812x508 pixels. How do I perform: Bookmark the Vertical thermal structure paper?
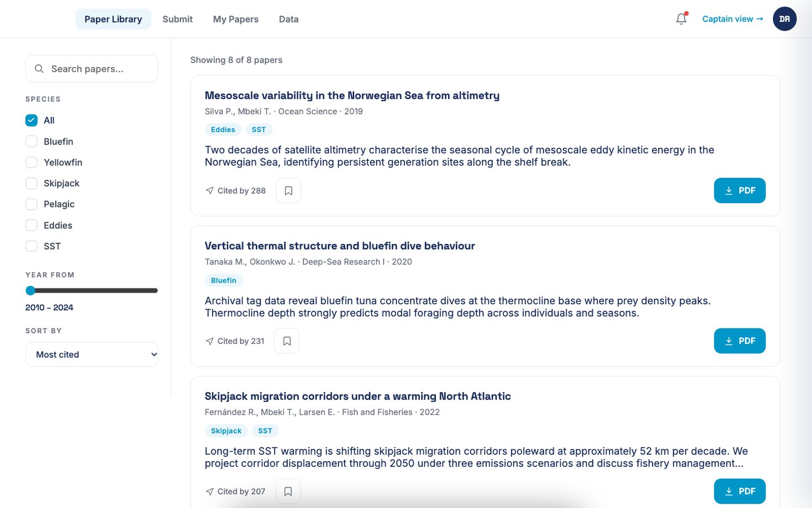[287, 341]
